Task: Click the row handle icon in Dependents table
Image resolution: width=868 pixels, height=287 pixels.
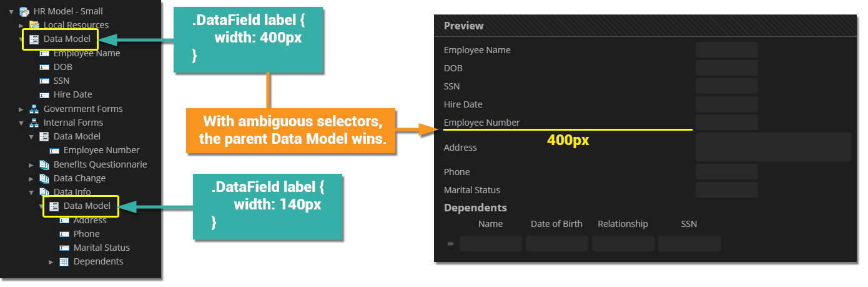Action: 450,244
